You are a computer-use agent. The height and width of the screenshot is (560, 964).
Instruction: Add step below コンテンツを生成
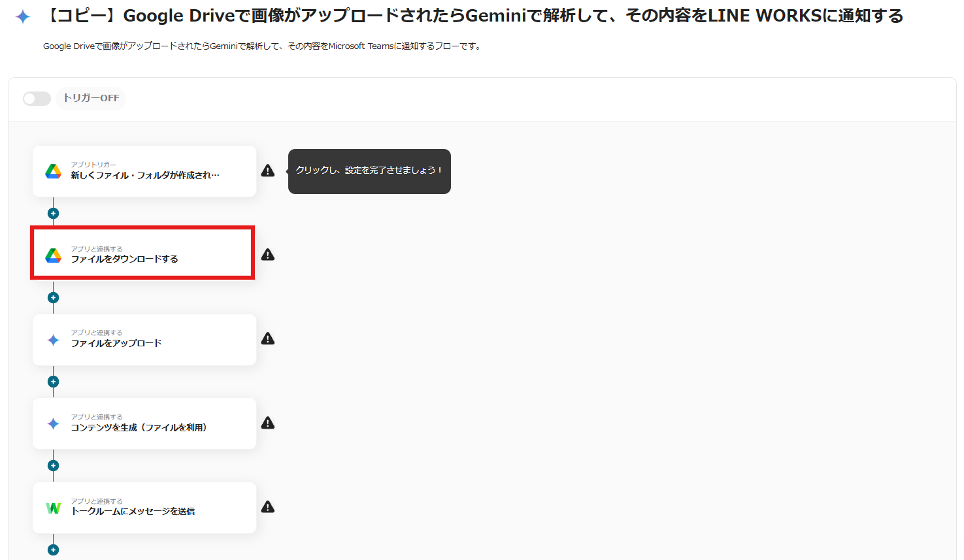[54, 466]
